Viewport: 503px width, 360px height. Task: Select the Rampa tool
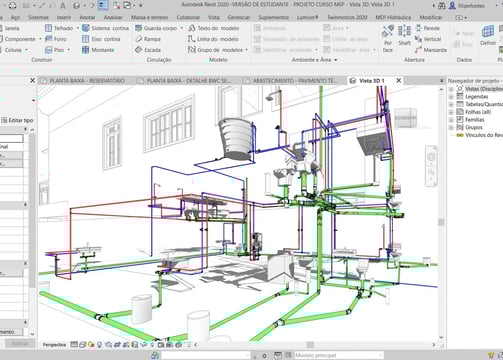(148, 39)
